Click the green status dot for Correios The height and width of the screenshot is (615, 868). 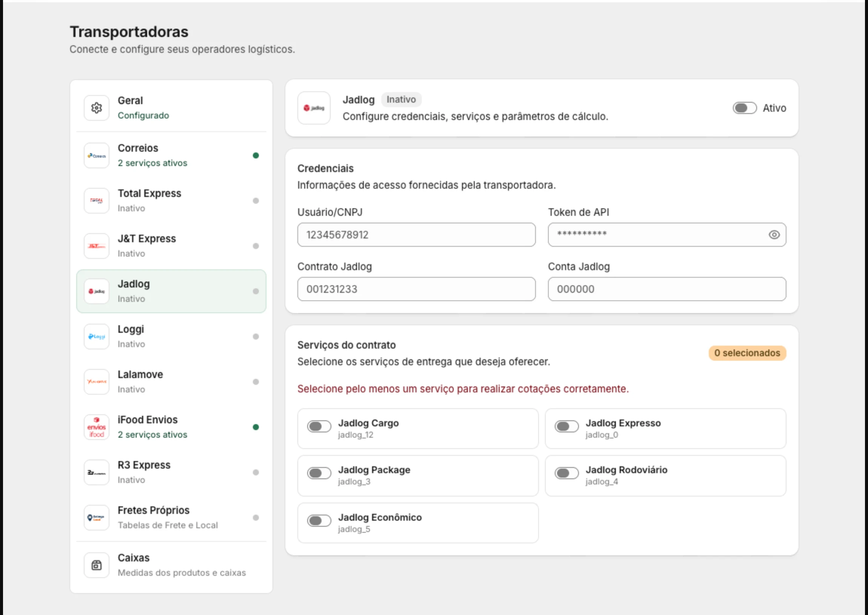click(256, 156)
